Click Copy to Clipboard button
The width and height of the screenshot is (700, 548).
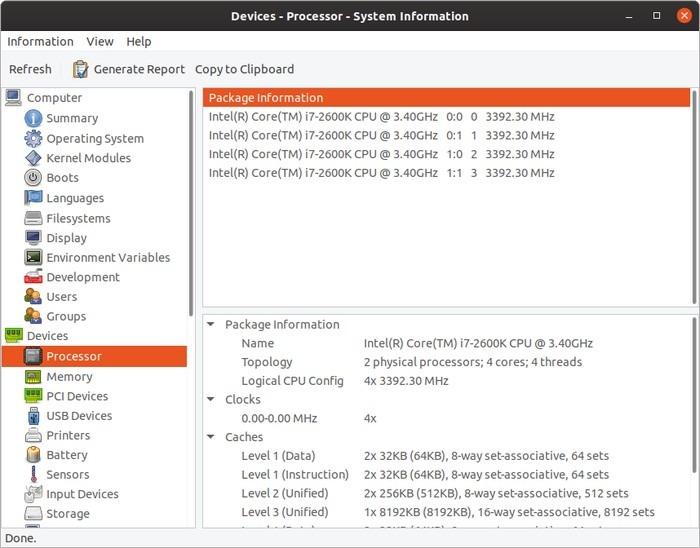click(244, 69)
